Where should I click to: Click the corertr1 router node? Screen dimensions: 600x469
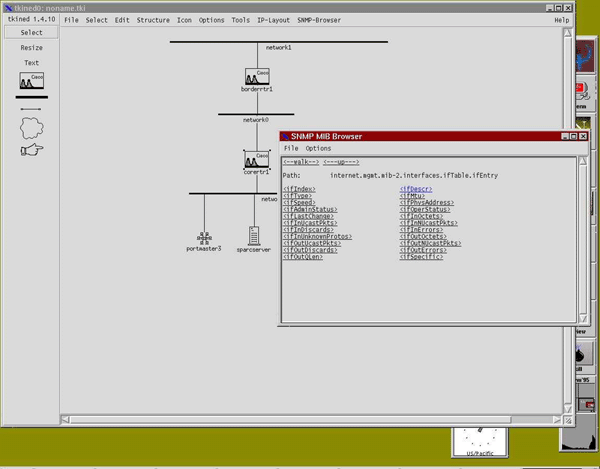point(257,160)
